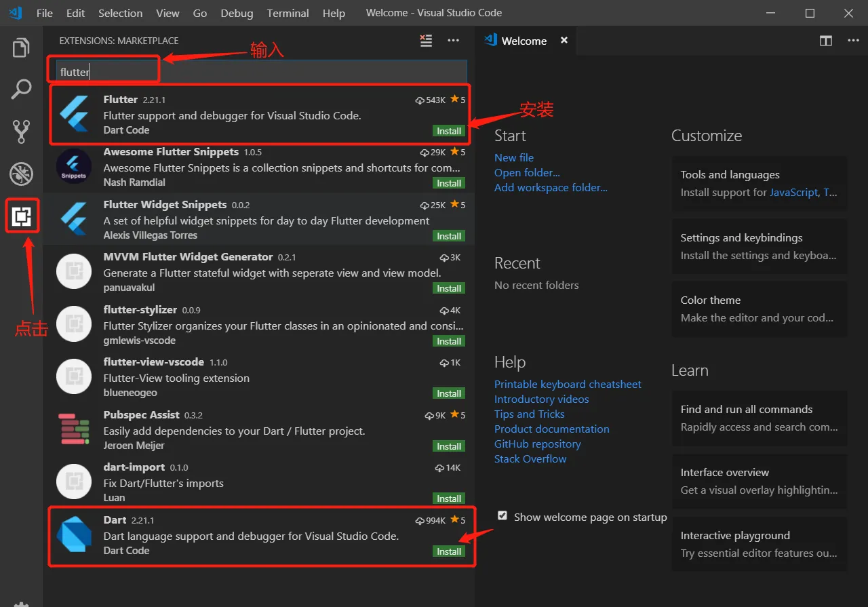Close the Welcome tab
This screenshot has height=607, width=868.
[x=564, y=41]
